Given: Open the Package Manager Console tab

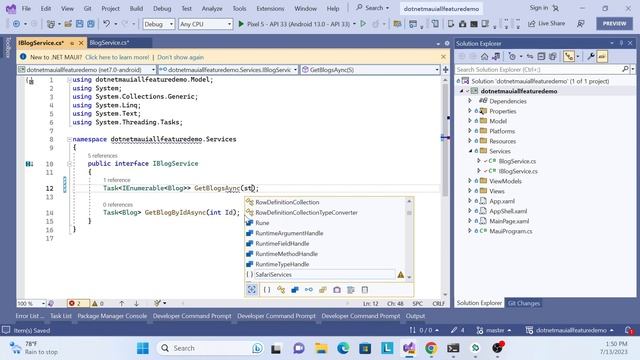Looking at the screenshot, I should pos(112,316).
